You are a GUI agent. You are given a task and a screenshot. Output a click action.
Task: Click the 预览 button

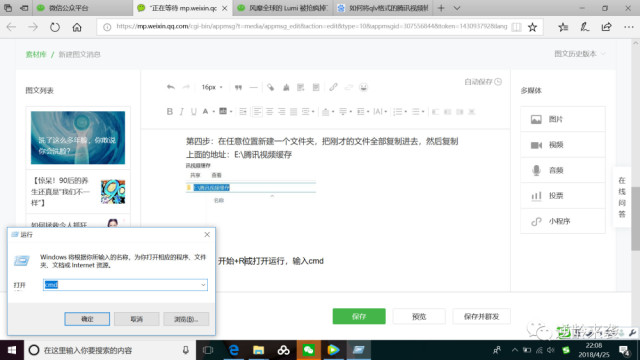click(x=419, y=316)
